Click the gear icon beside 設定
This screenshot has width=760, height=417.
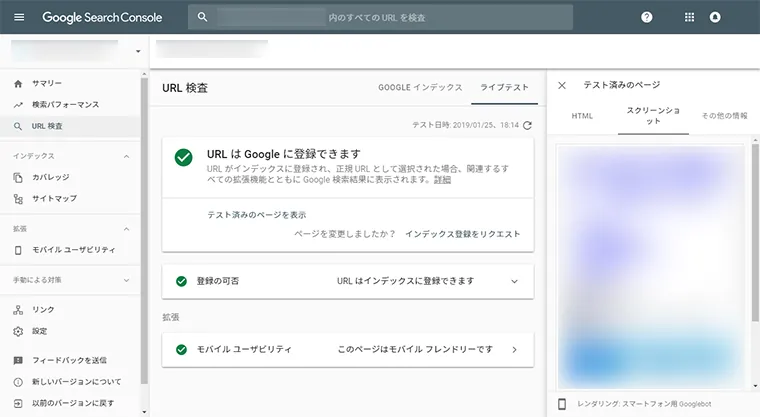coord(18,331)
